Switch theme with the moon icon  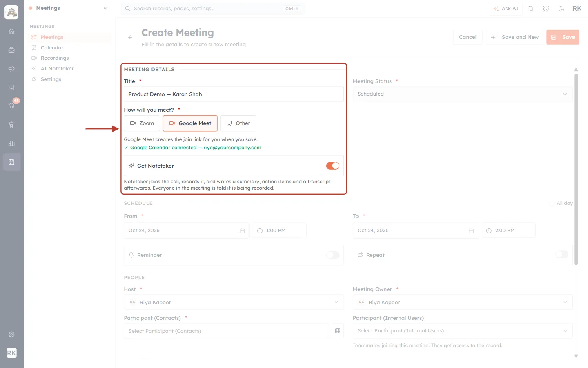point(561,9)
